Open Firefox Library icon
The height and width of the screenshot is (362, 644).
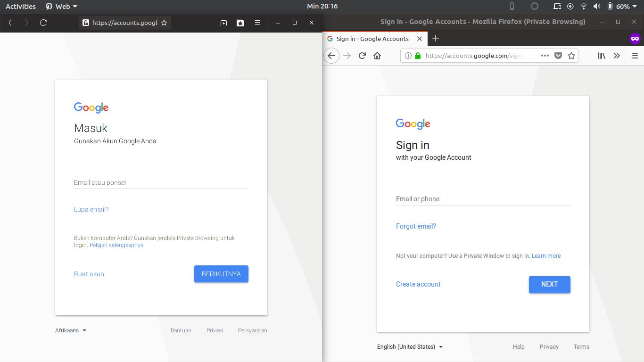(602, 56)
